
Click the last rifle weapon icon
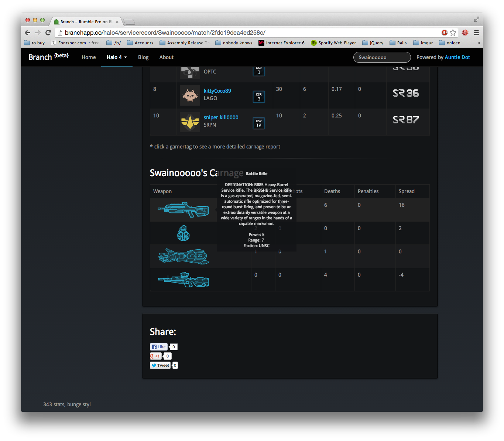pos(183,280)
